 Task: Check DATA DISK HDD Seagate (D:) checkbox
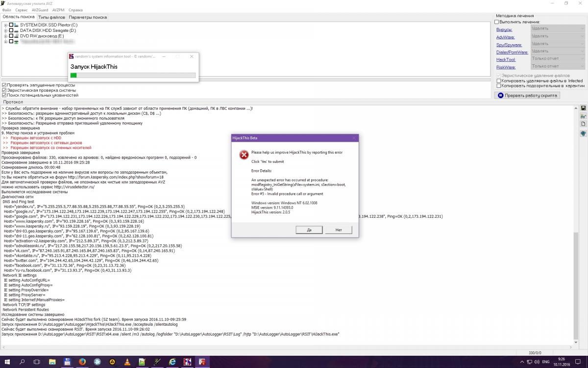[x=11, y=30]
